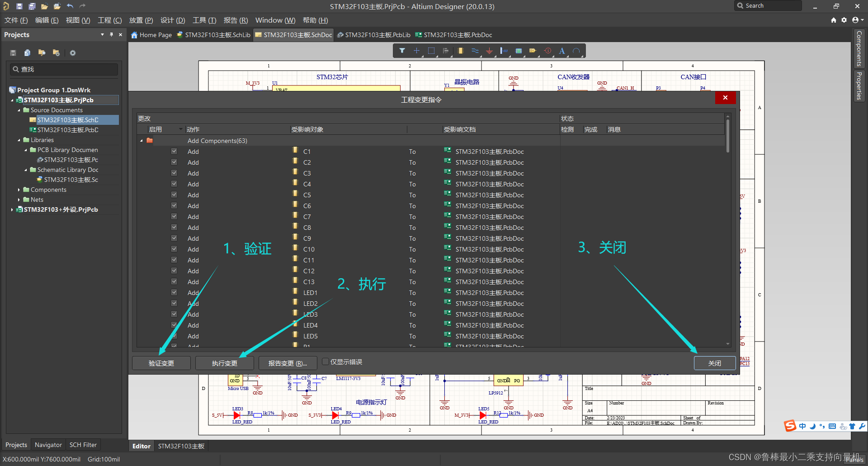The width and height of the screenshot is (868, 466).
Task: Uncheck the C3 Add row checkbox
Action: 174,173
